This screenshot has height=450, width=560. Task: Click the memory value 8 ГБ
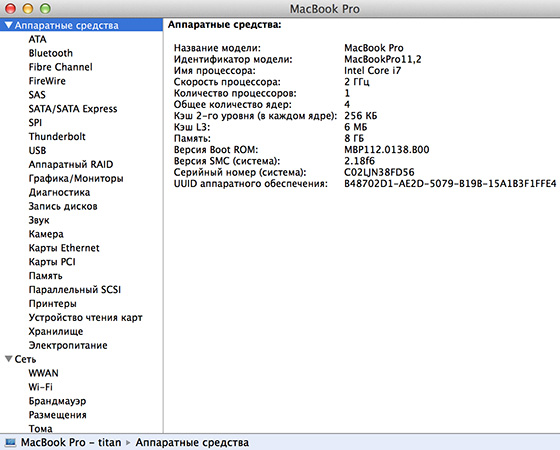point(354,138)
